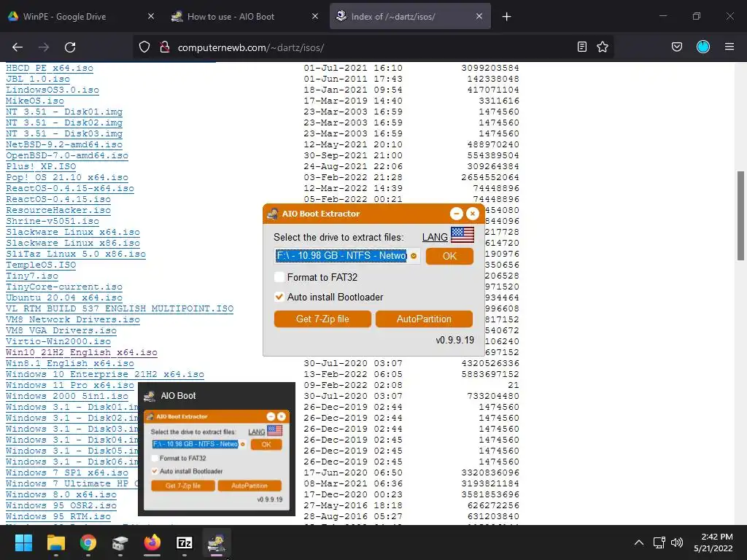747x560 pixels.
Task: Reload the current page
Action: pos(70,47)
